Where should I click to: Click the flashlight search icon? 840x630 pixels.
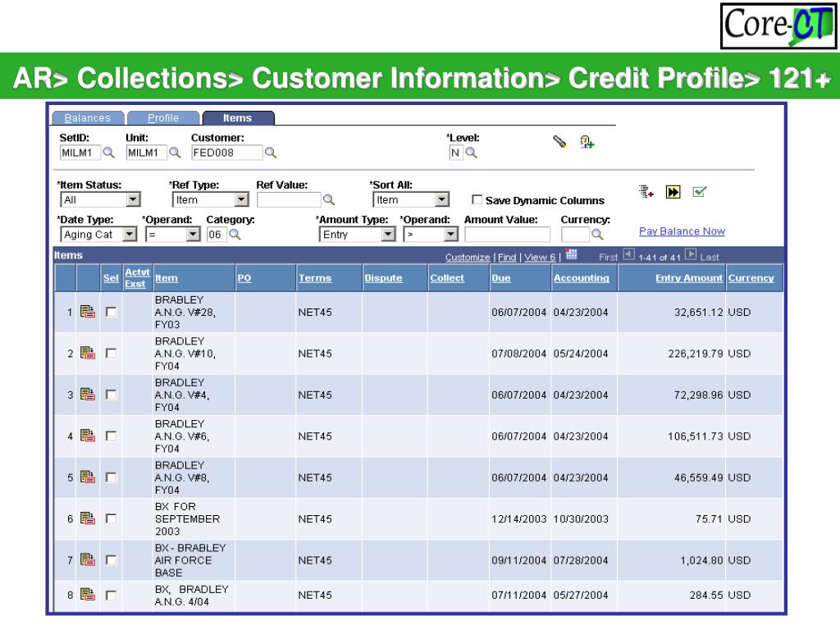[x=559, y=141]
